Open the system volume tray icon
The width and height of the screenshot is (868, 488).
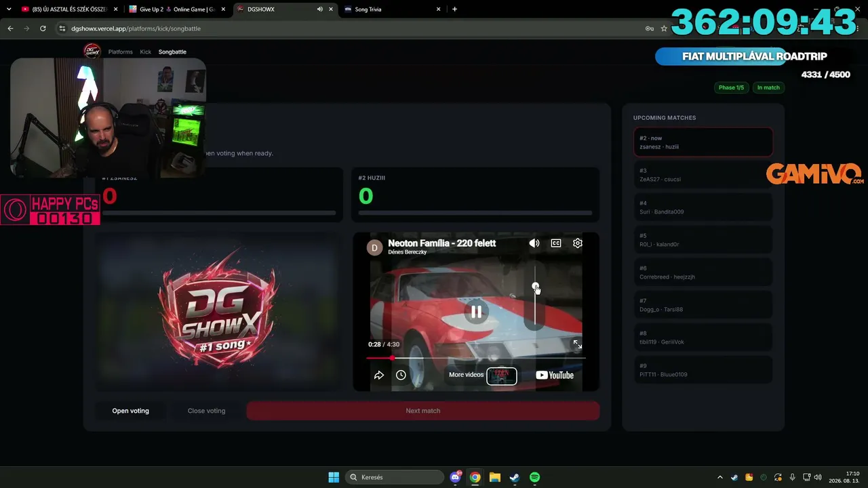(x=818, y=477)
